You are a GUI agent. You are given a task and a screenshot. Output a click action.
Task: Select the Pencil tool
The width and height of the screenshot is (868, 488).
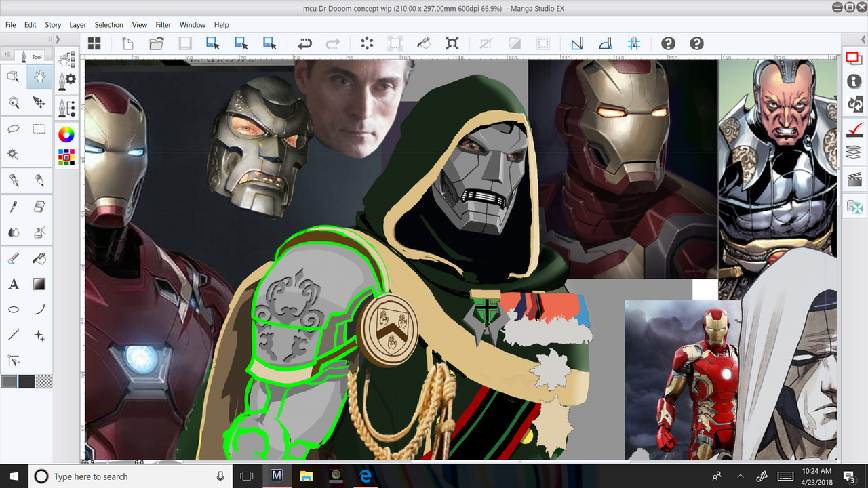39,180
